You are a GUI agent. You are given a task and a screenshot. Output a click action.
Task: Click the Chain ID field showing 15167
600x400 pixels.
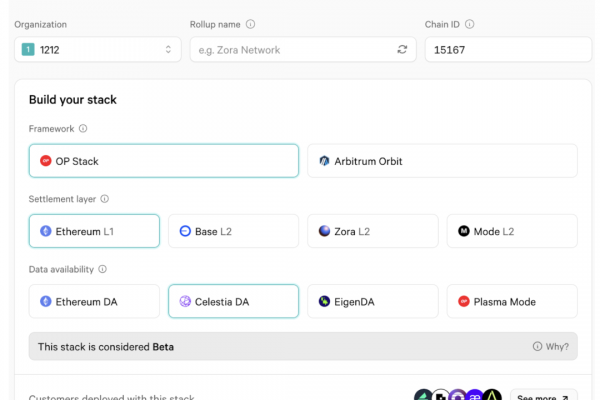coord(508,49)
